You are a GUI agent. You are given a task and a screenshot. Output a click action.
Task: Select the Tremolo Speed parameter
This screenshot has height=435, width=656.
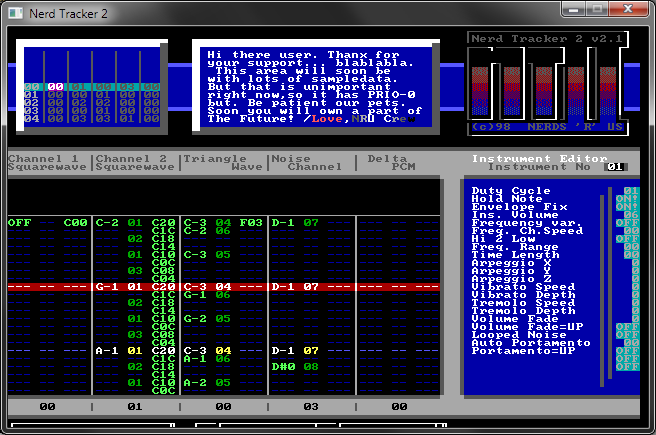tap(523, 303)
